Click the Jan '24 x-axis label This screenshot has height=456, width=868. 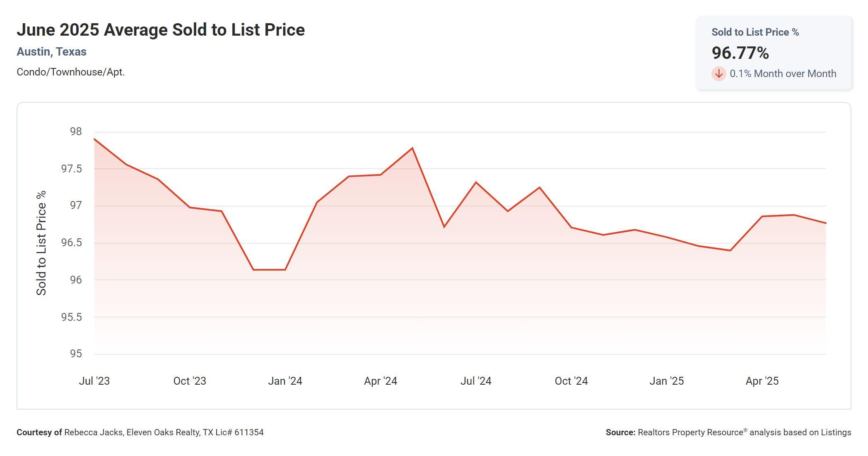point(285,381)
